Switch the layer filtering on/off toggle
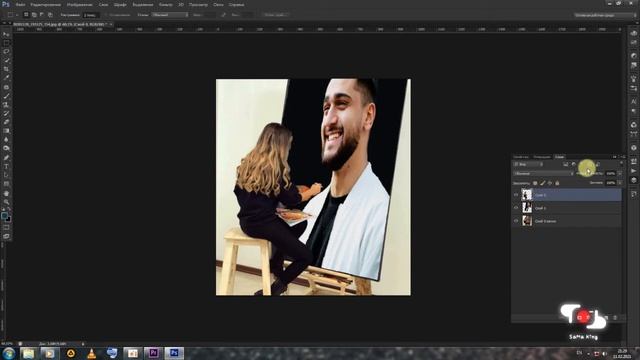This screenshot has width=640, height=360. (621, 164)
